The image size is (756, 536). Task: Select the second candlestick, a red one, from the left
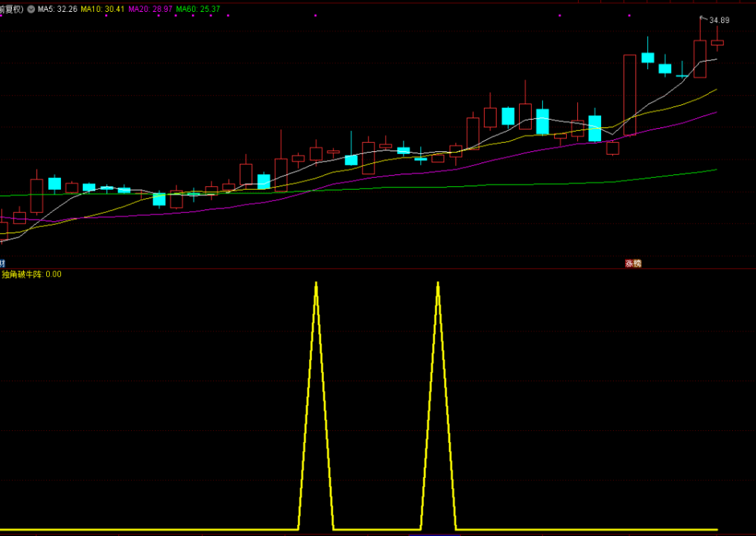[19, 217]
